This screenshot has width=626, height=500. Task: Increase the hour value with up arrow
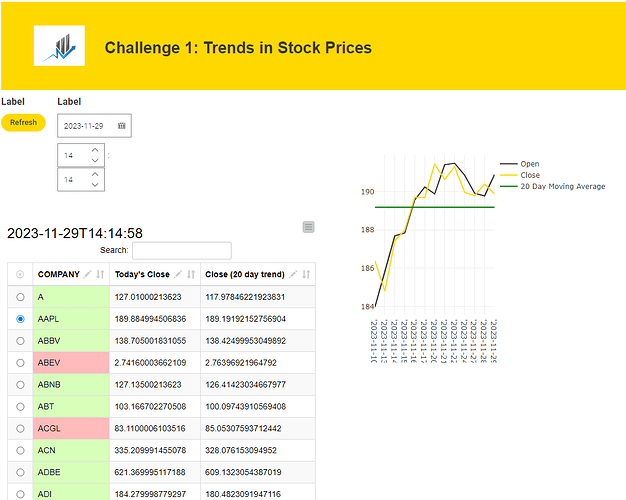[x=95, y=150]
